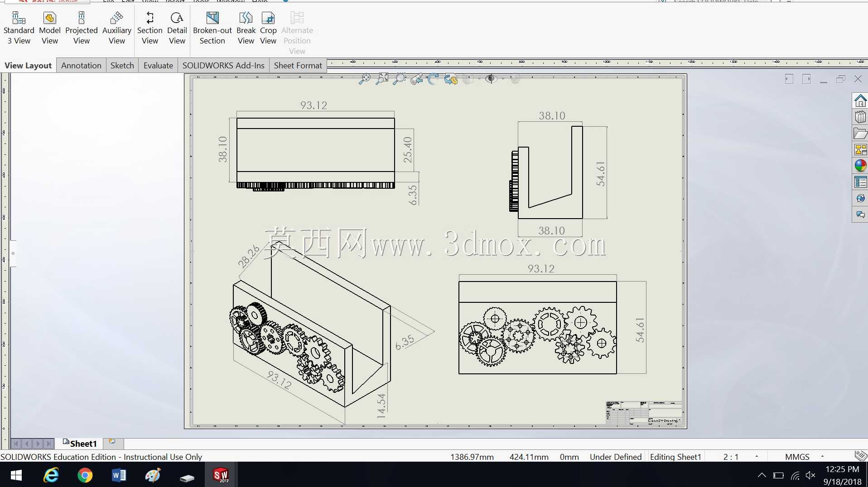The height and width of the screenshot is (487, 868).
Task: Open the Windows Start menu
Action: pyautogui.click(x=16, y=475)
